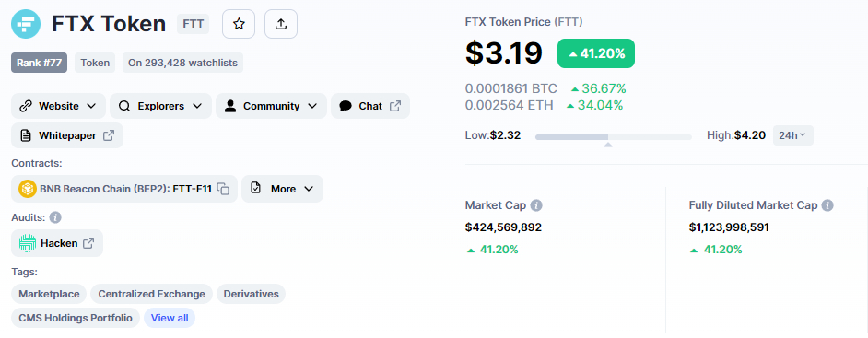Image resolution: width=868 pixels, height=338 pixels.
Task: Expand the Explorers dropdown
Action: pyautogui.click(x=160, y=106)
